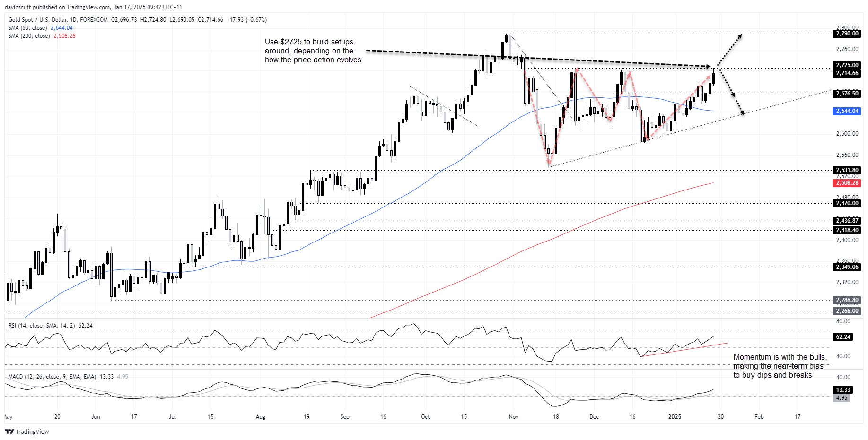868x440 pixels.
Task: Click the 'Jul' date label on time axis
Action: 172,417
